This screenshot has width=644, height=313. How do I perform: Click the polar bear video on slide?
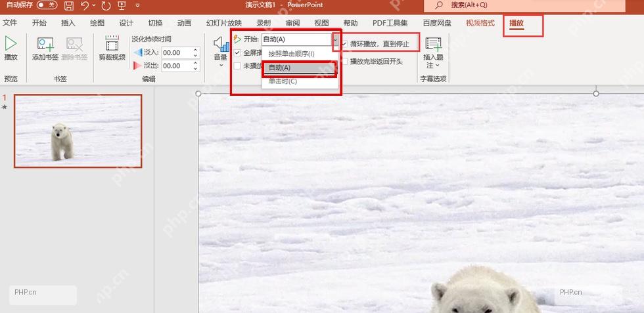pyautogui.click(x=421, y=203)
